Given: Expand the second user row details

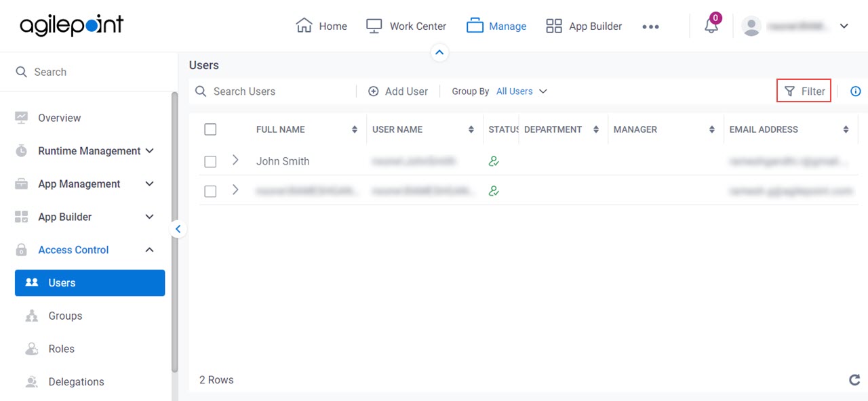Looking at the screenshot, I should (235, 190).
